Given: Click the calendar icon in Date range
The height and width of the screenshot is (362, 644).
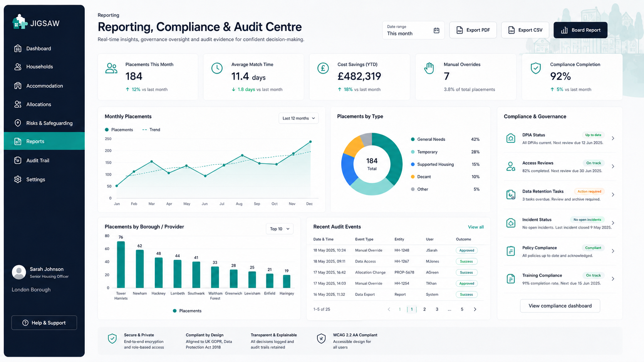Looking at the screenshot, I should tap(436, 30).
